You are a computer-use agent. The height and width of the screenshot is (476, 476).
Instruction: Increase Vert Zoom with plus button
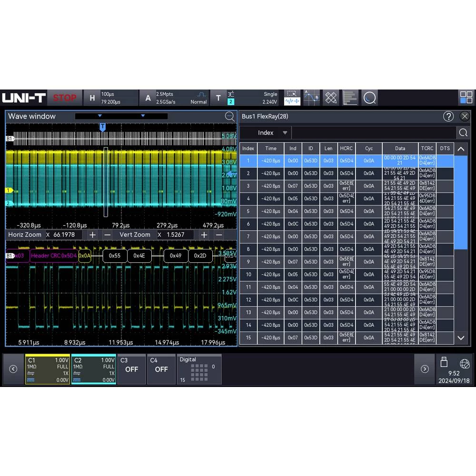click(204, 235)
